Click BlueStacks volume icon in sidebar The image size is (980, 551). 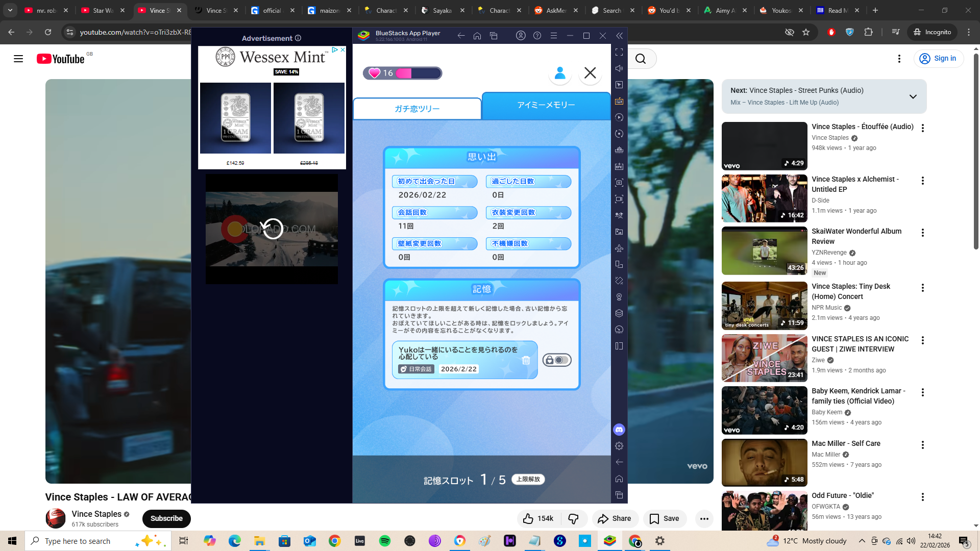tap(619, 68)
